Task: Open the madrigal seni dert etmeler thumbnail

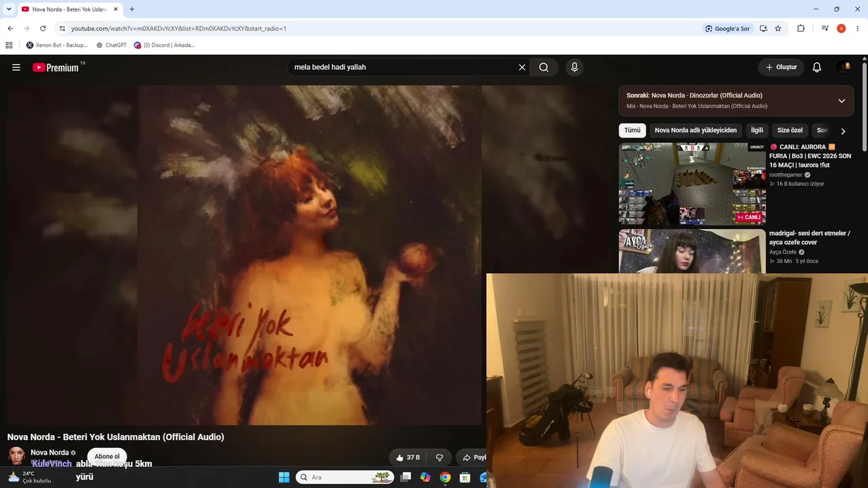Action: 692,251
